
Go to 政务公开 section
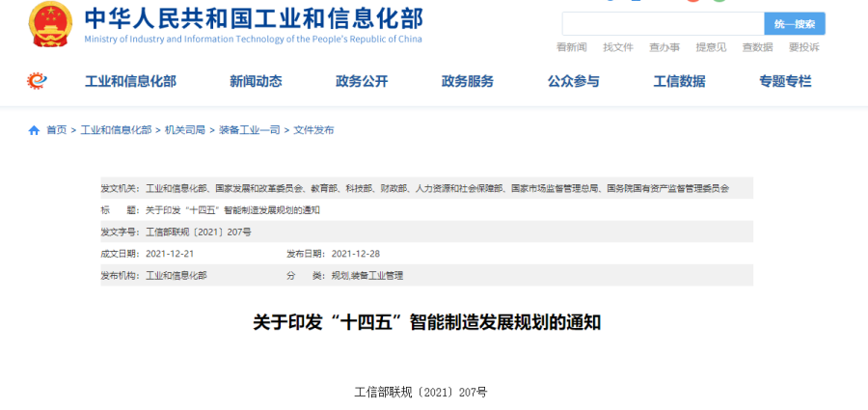coord(362,81)
